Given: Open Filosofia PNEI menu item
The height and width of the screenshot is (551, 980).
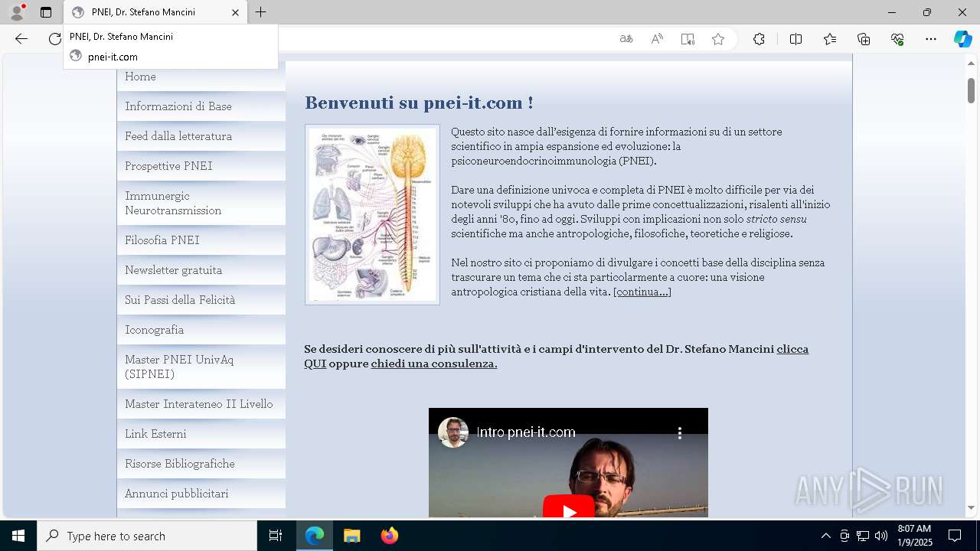Looking at the screenshot, I should pyautogui.click(x=201, y=240).
